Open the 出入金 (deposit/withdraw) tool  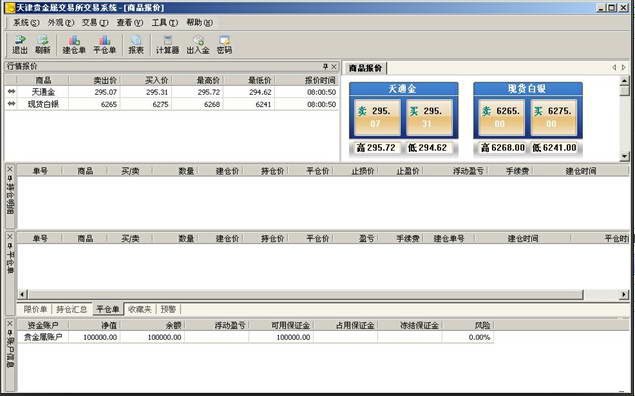click(x=198, y=45)
